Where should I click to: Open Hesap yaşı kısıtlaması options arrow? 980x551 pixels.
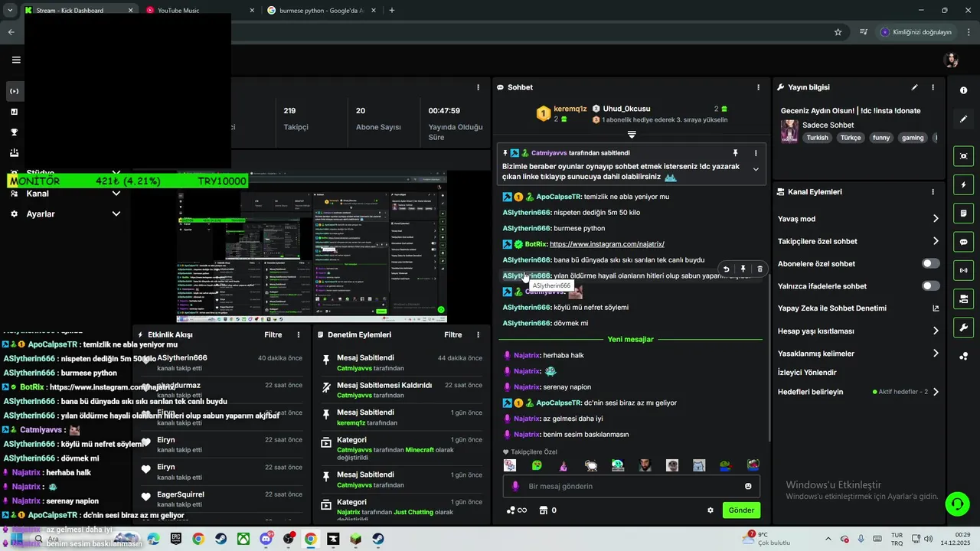pyautogui.click(x=936, y=331)
